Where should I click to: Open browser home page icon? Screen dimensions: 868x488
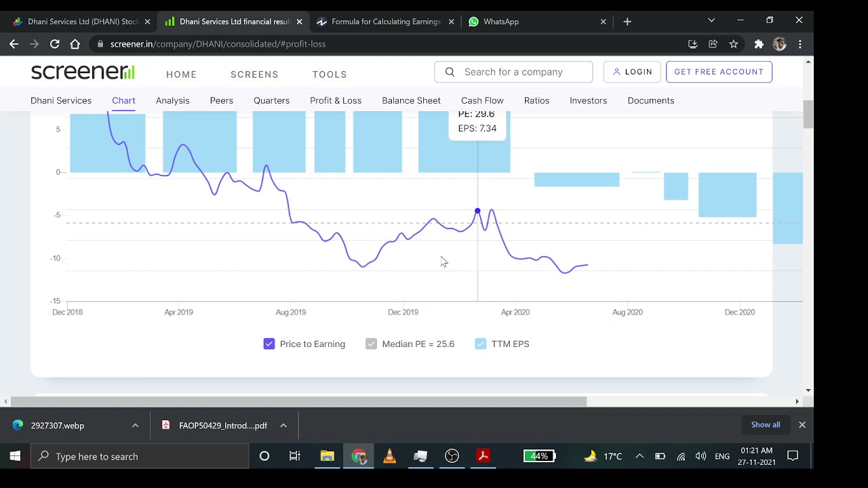pos(75,44)
